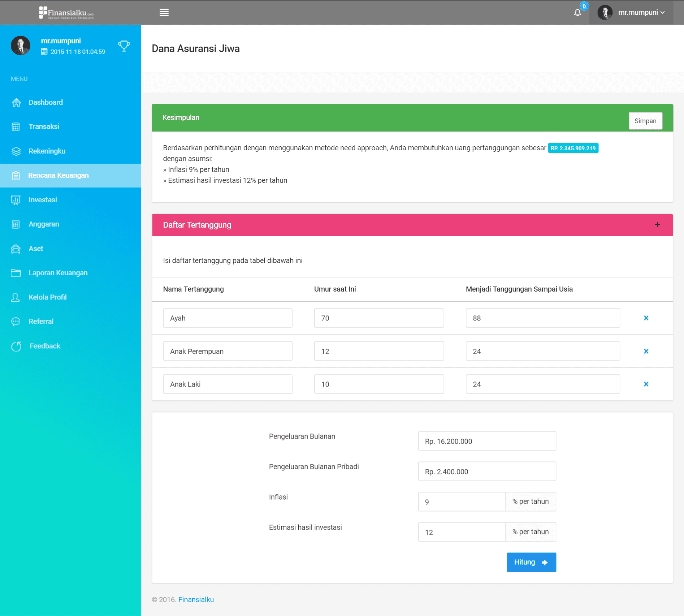The height and width of the screenshot is (616, 684).
Task: Click the trophy icon in sidebar
Action: 124,46
